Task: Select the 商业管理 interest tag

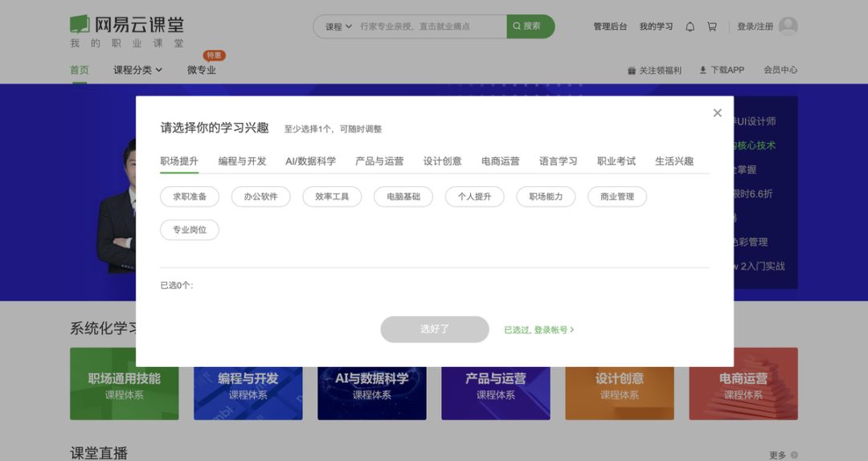Action: point(617,197)
